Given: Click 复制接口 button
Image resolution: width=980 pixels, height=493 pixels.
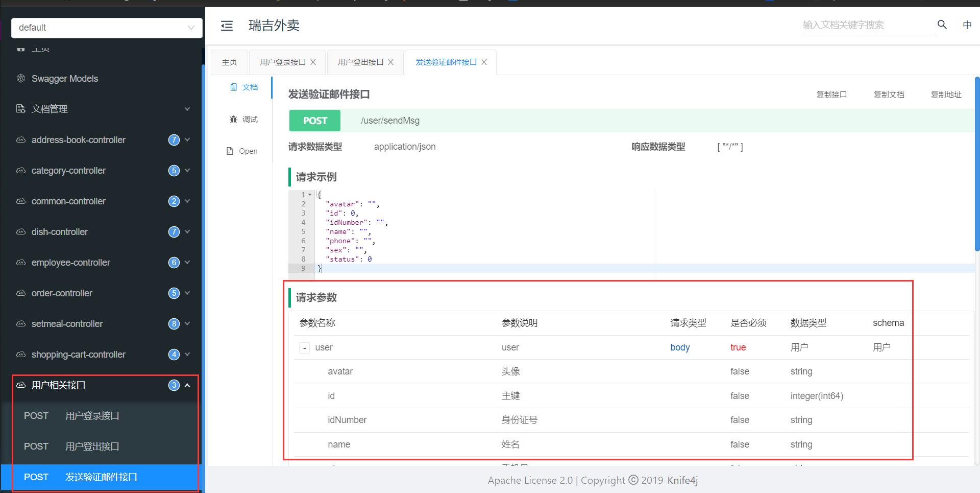Looking at the screenshot, I should tap(831, 95).
